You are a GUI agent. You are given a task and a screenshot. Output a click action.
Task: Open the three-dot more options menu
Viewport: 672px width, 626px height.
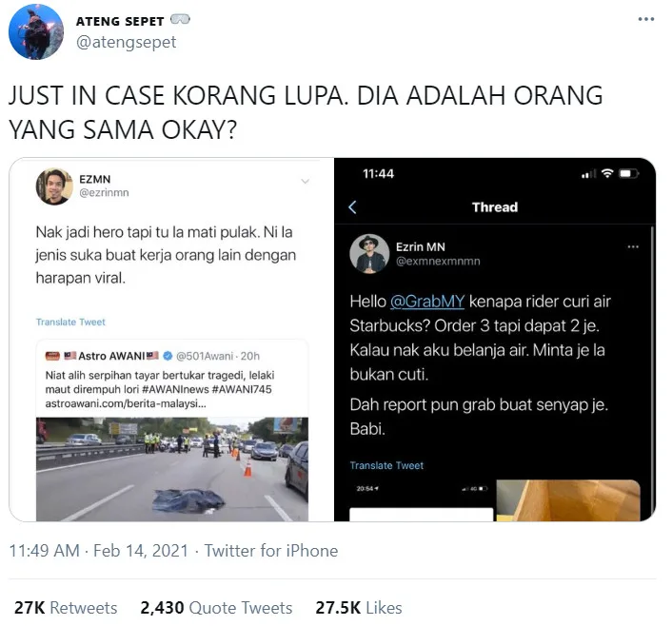click(x=646, y=19)
